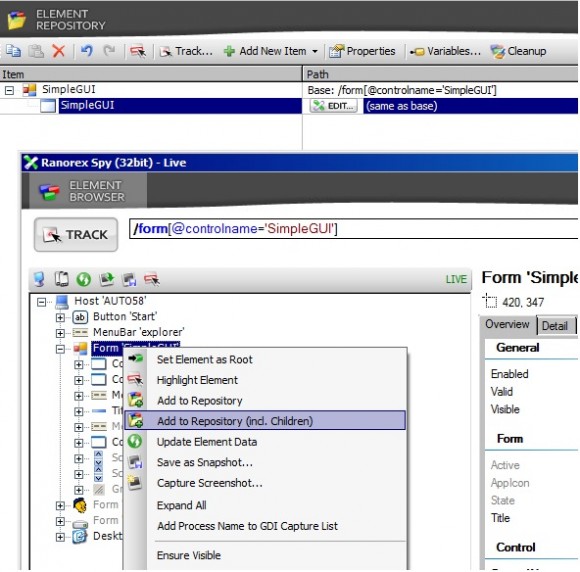Image resolution: width=580 pixels, height=572 pixels.
Task: Open Track... in repository toolbar
Action: (x=186, y=51)
